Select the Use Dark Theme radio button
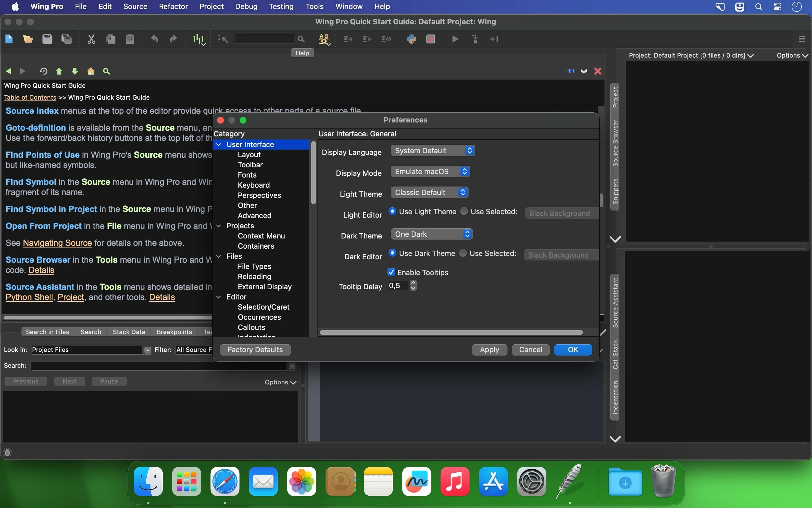812x508 pixels. pyautogui.click(x=392, y=253)
